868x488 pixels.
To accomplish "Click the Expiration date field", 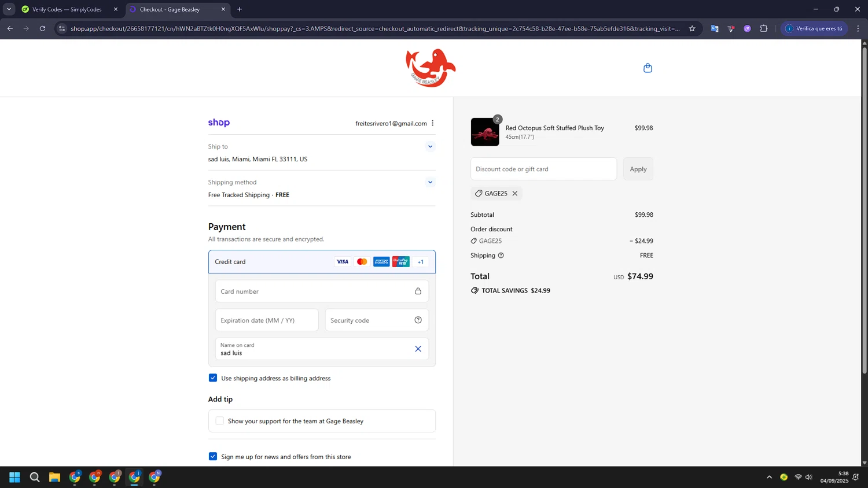I will point(267,320).
